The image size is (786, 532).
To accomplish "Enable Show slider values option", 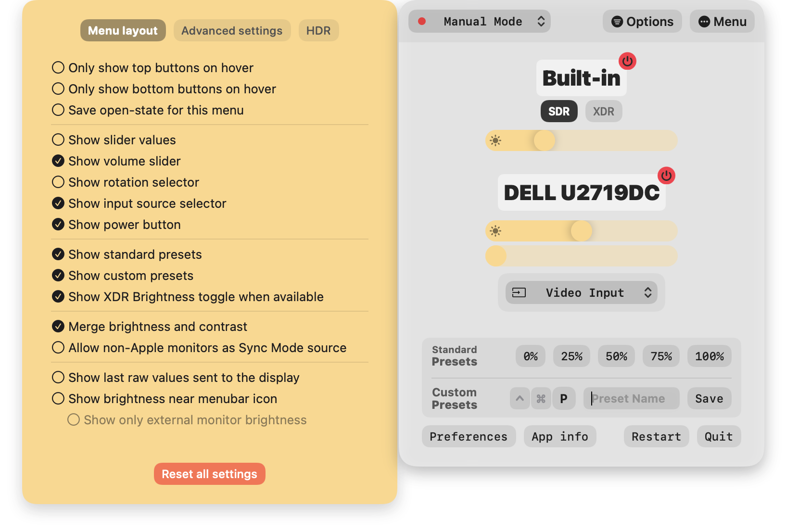I will click(x=114, y=140).
